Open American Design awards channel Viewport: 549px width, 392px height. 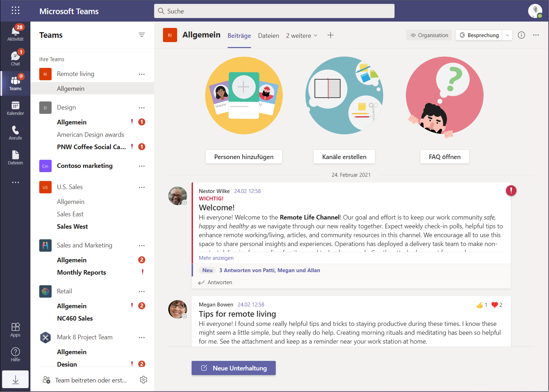[90, 135]
